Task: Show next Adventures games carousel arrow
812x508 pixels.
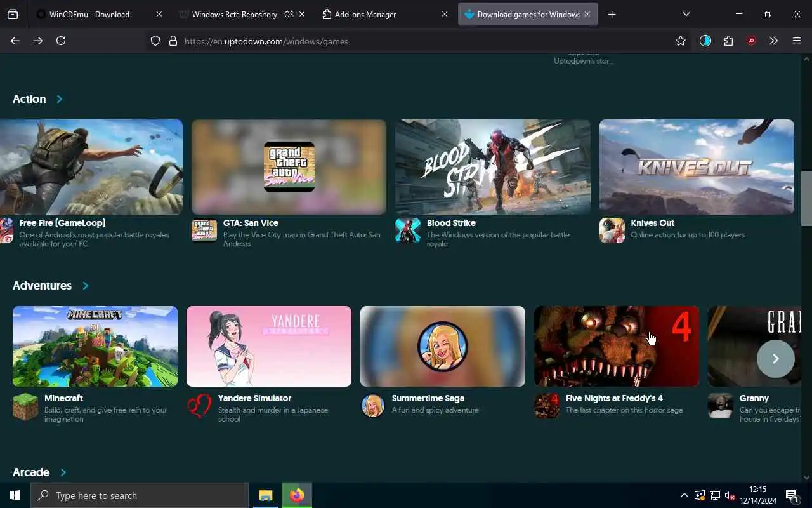Action: (x=775, y=359)
